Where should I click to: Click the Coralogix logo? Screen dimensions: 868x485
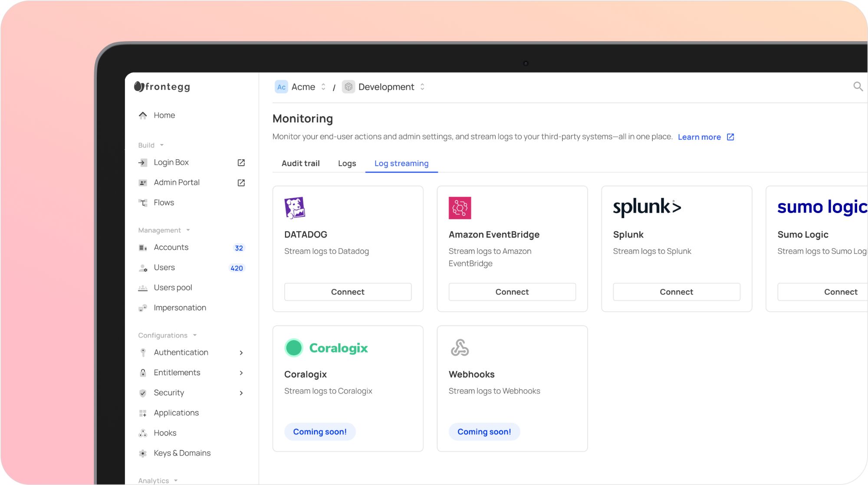click(x=326, y=348)
